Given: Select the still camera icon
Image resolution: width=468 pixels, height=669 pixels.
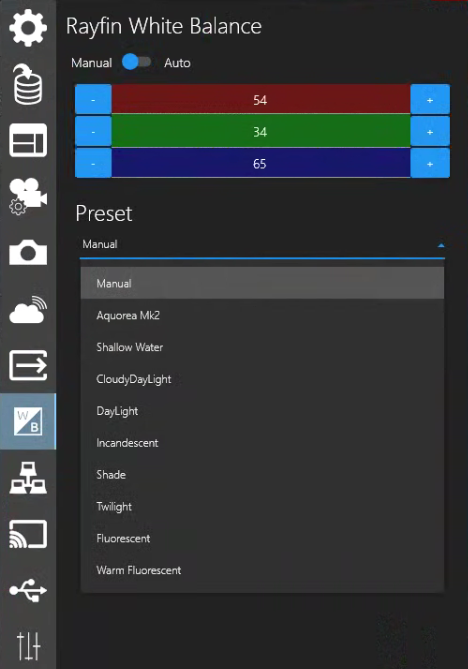Looking at the screenshot, I should click(x=28, y=252).
